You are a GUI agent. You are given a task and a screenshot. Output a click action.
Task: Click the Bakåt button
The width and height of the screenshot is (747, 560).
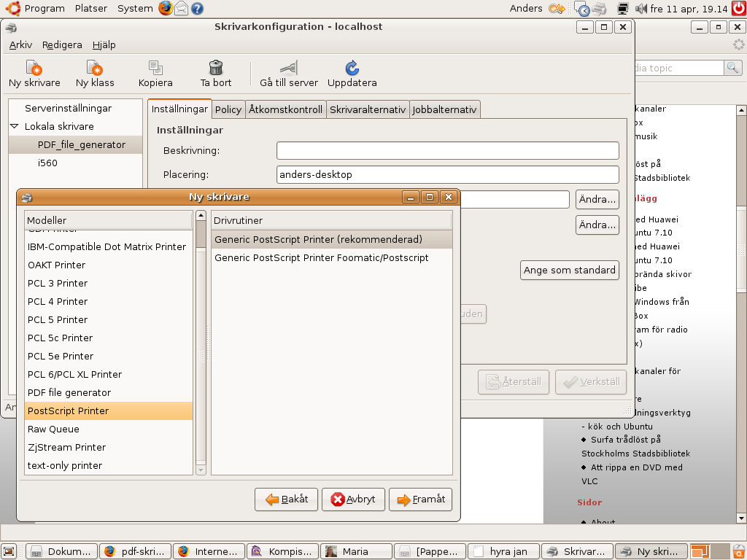286,499
